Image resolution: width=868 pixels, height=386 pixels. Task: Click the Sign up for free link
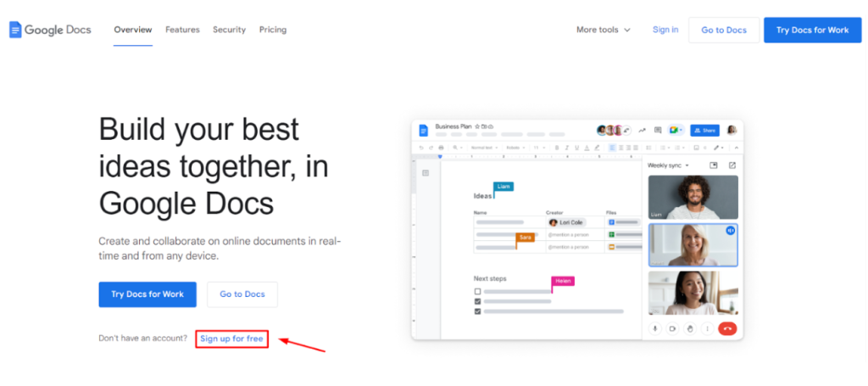tap(231, 338)
